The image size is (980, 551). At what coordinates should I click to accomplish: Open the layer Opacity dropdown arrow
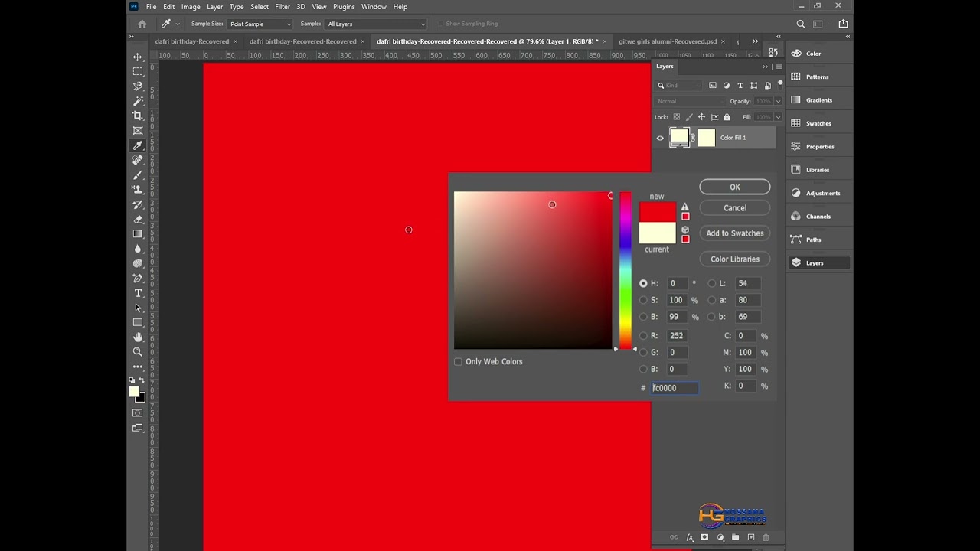click(x=778, y=101)
